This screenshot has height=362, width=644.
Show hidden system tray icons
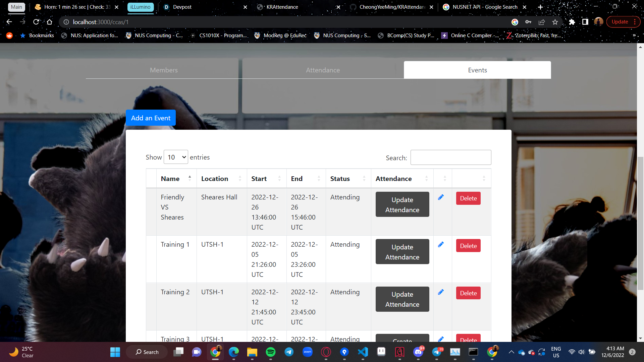coord(511,352)
